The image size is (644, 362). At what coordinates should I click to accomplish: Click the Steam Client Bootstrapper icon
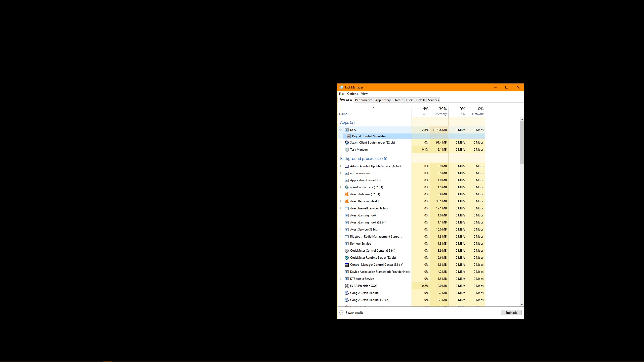click(x=346, y=143)
